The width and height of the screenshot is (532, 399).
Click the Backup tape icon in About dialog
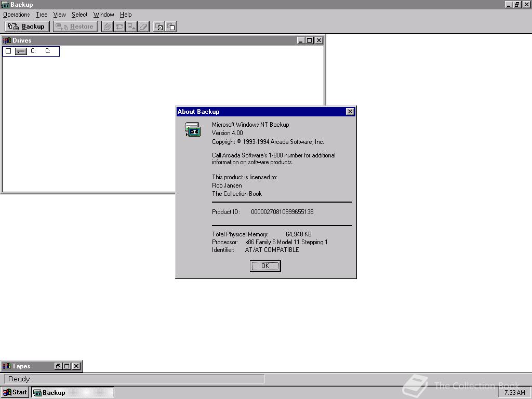point(193,129)
